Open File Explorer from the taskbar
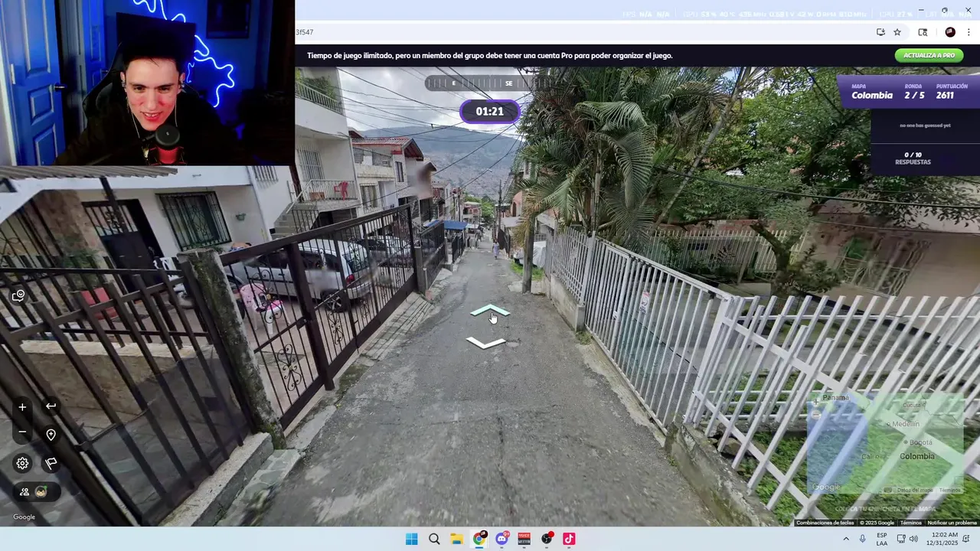 (456, 539)
